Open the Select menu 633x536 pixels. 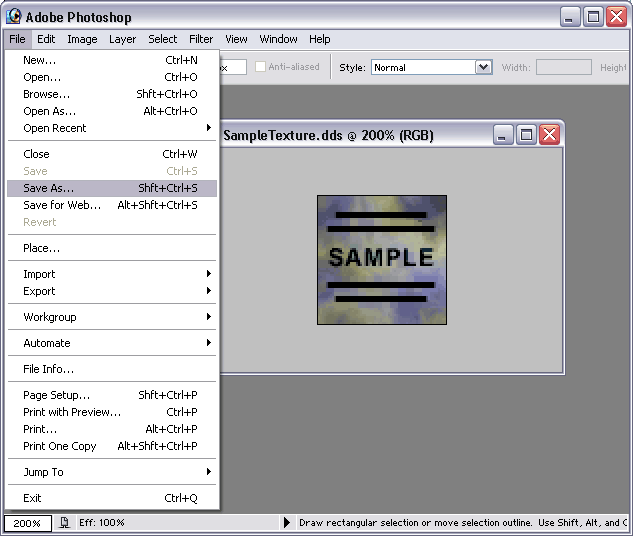(x=162, y=39)
